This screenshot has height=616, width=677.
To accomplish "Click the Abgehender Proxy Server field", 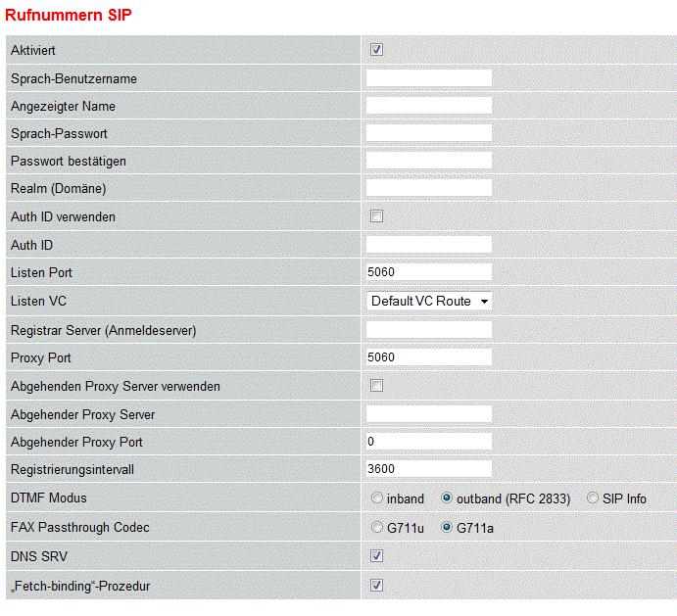I will pyautogui.click(x=428, y=414).
